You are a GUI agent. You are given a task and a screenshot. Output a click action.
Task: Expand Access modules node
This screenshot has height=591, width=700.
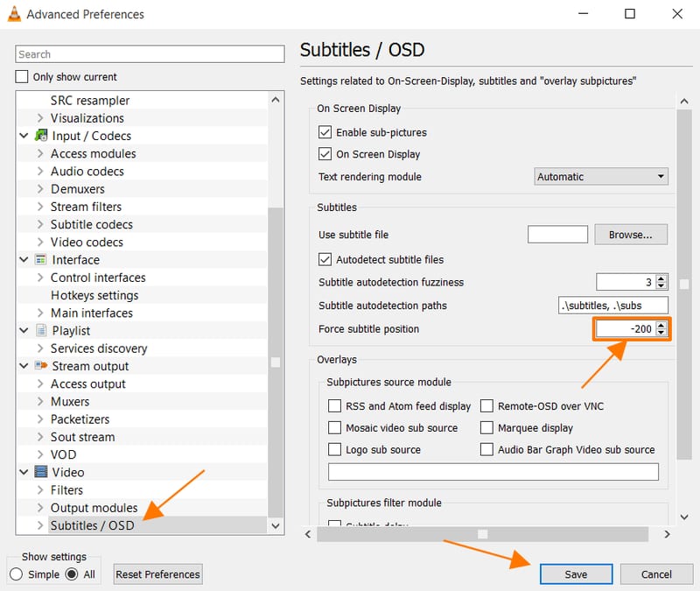(40, 153)
